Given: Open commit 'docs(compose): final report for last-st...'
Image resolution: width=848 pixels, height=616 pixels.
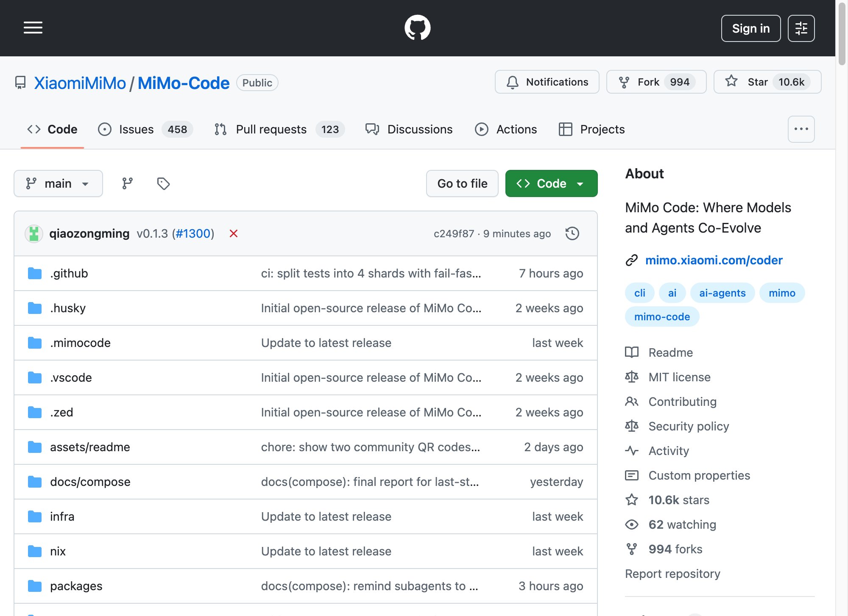Looking at the screenshot, I should (370, 482).
